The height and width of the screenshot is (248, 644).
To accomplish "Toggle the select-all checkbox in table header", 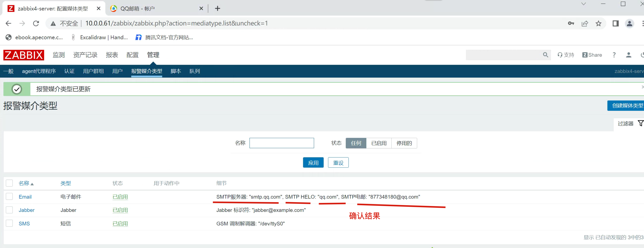I will (x=9, y=183).
